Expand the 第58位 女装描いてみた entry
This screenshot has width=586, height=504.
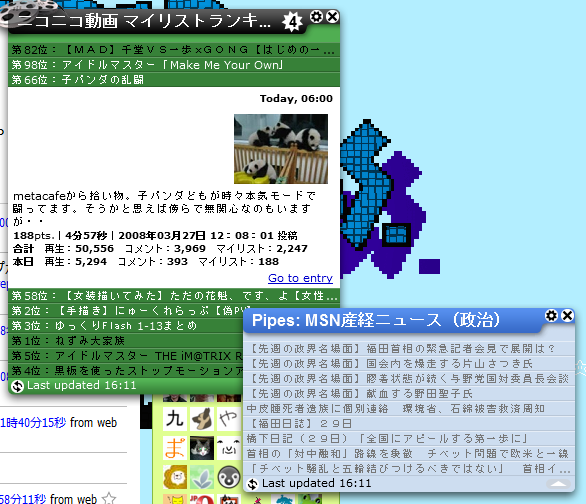[174, 296]
